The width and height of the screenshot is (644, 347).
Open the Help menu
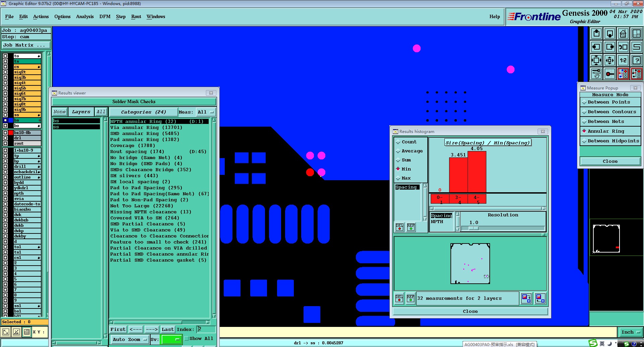click(494, 16)
